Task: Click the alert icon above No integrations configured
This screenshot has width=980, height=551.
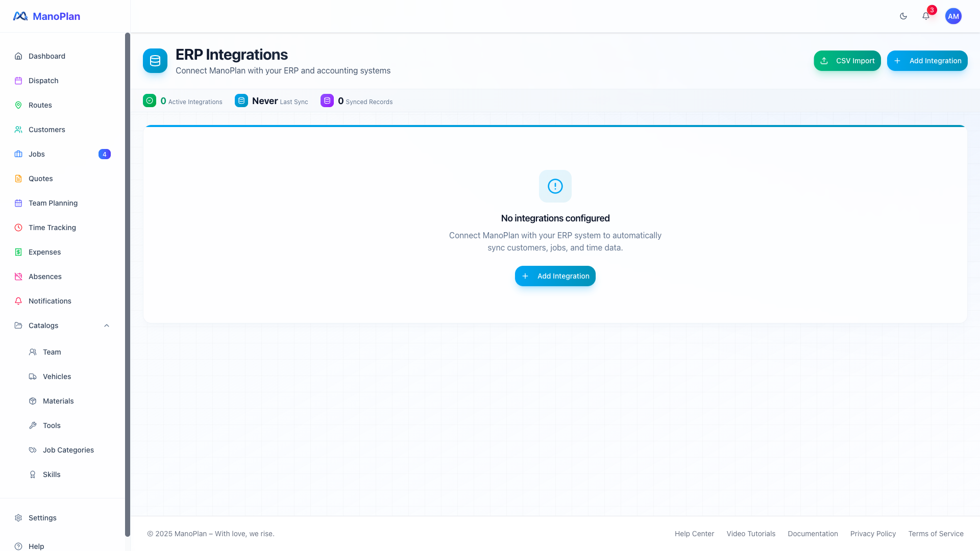Action: tap(555, 186)
